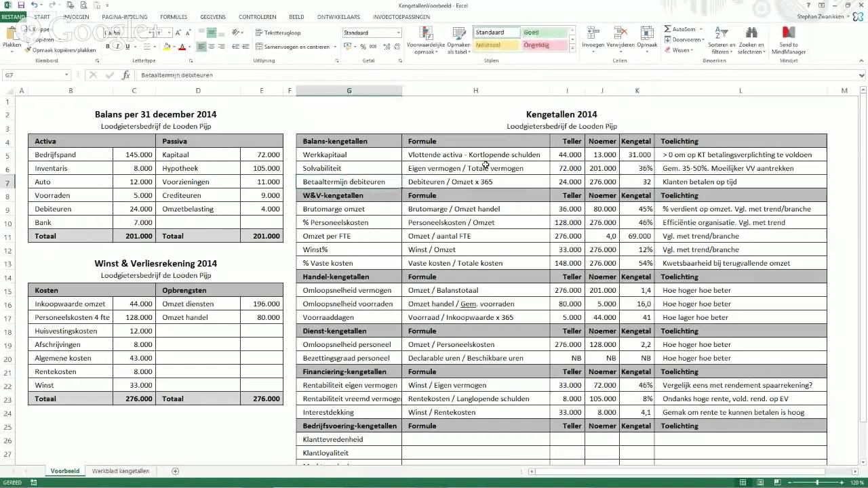
Task: Open Samenvoegen en centreren dropdown arrow
Action: tap(335, 47)
